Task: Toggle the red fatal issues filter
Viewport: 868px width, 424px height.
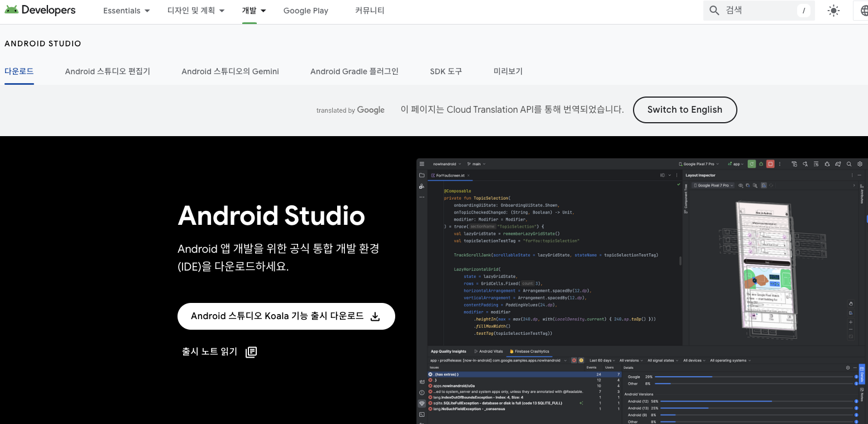Action: [x=574, y=360]
